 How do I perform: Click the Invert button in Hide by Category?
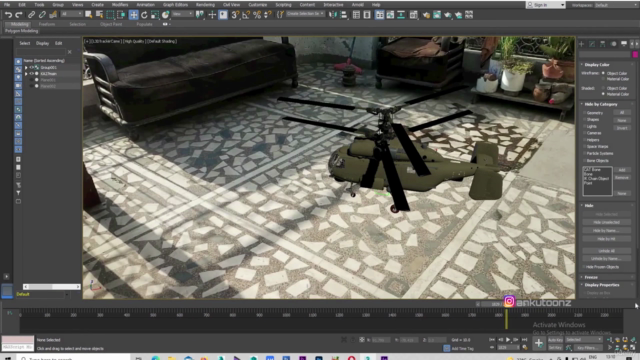click(x=622, y=128)
